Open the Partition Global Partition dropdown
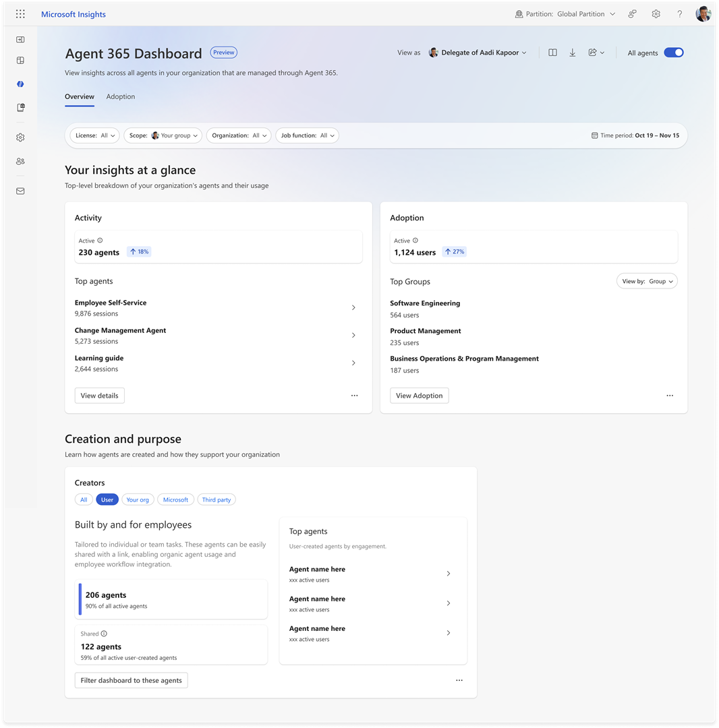 click(565, 14)
